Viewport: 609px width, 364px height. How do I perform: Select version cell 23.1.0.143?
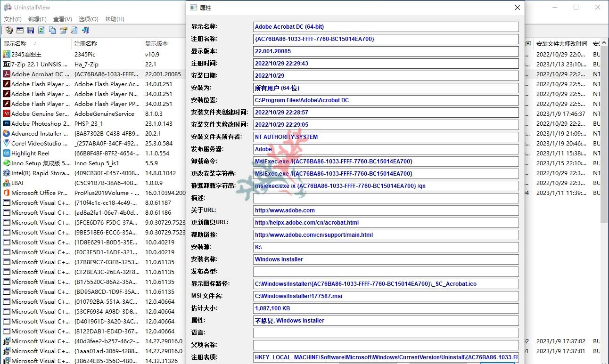pyautogui.click(x=159, y=123)
